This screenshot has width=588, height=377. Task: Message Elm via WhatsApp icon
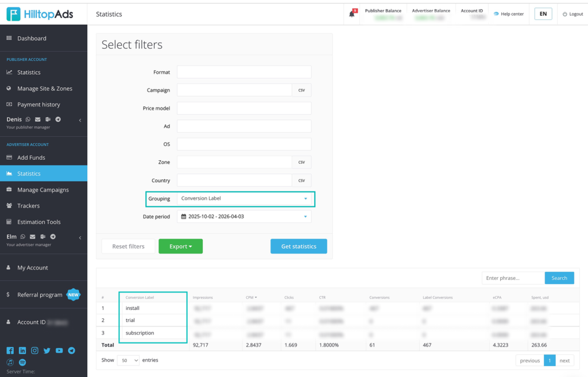pyautogui.click(x=23, y=237)
